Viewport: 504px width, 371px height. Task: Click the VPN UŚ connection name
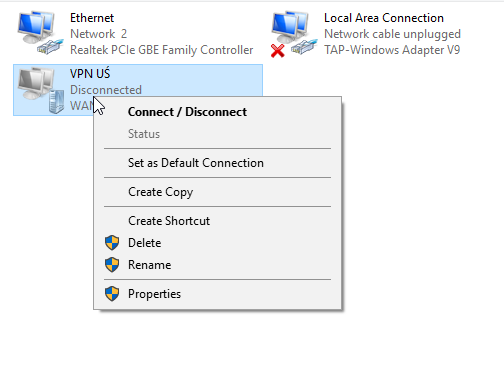coord(90,73)
